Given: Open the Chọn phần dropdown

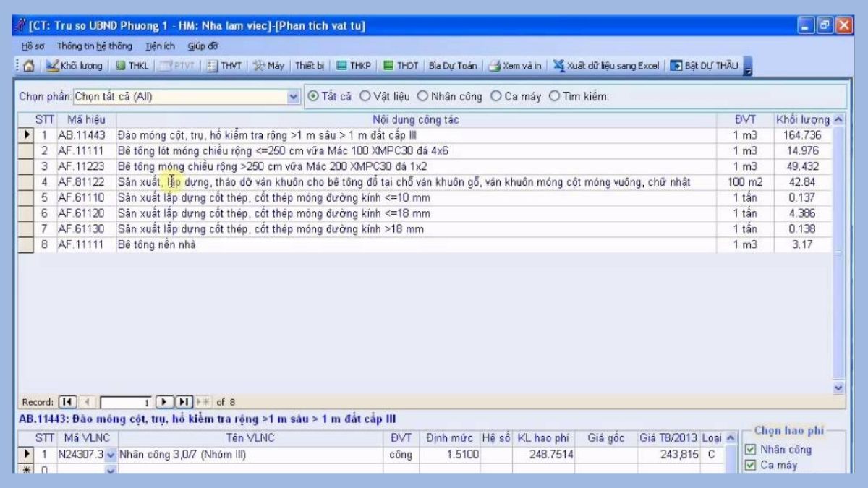Looking at the screenshot, I should click(x=294, y=96).
